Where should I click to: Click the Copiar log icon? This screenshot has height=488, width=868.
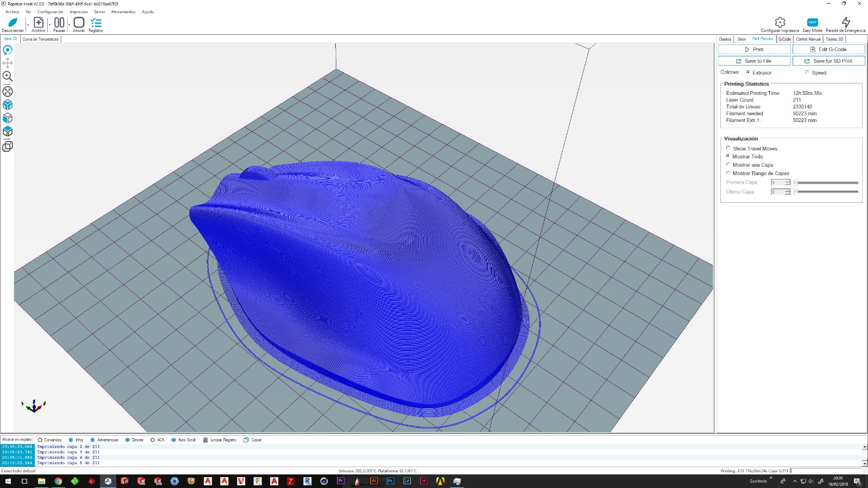pos(246,440)
